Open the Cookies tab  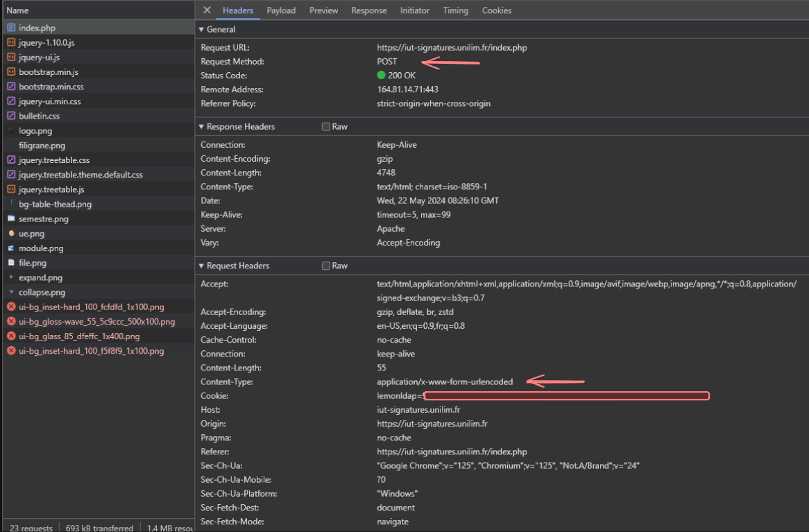[x=497, y=10]
